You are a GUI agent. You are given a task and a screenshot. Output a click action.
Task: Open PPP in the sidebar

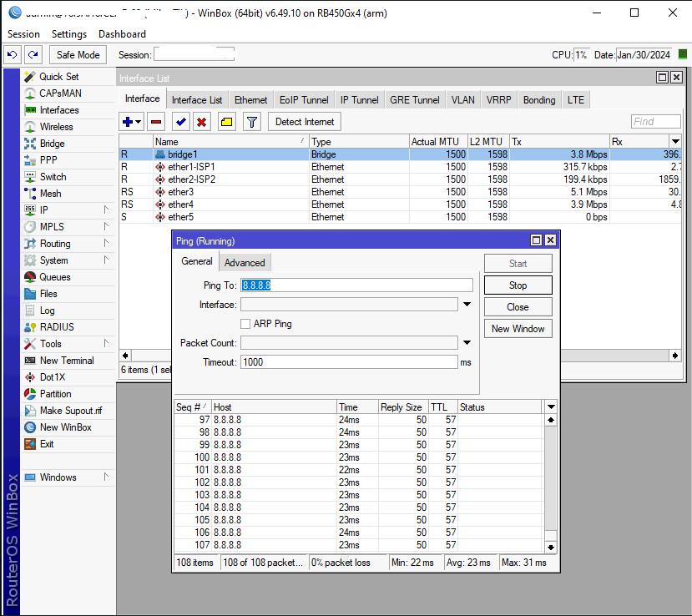coord(48,160)
